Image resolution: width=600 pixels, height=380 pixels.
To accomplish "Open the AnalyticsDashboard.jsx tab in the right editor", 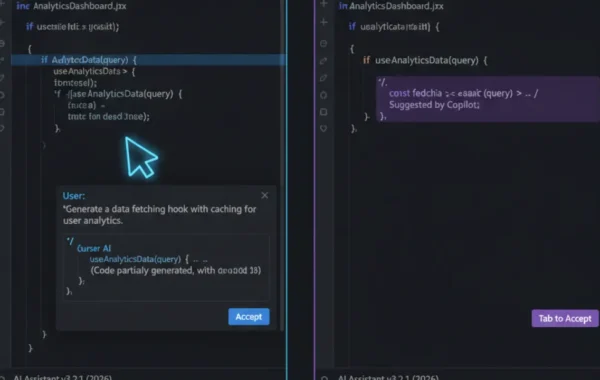I will [396, 6].
